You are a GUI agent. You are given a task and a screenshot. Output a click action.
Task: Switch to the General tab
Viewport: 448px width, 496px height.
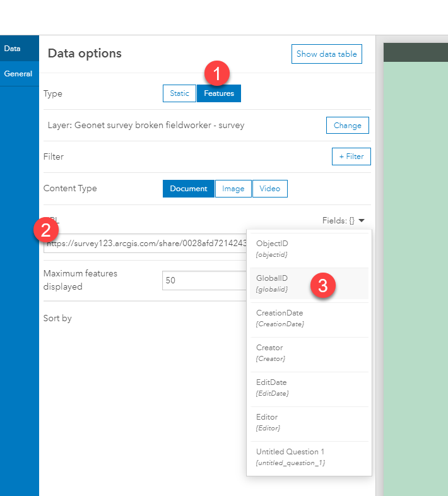click(x=20, y=74)
